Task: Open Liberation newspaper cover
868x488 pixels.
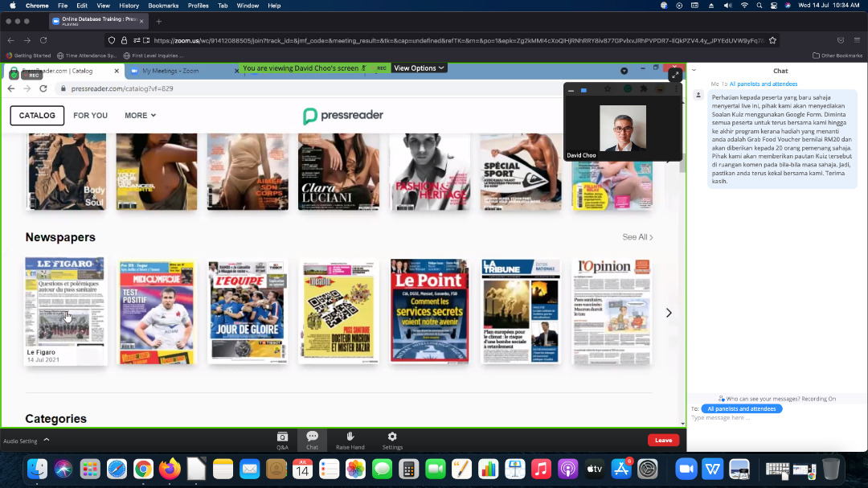Action: 338,312
